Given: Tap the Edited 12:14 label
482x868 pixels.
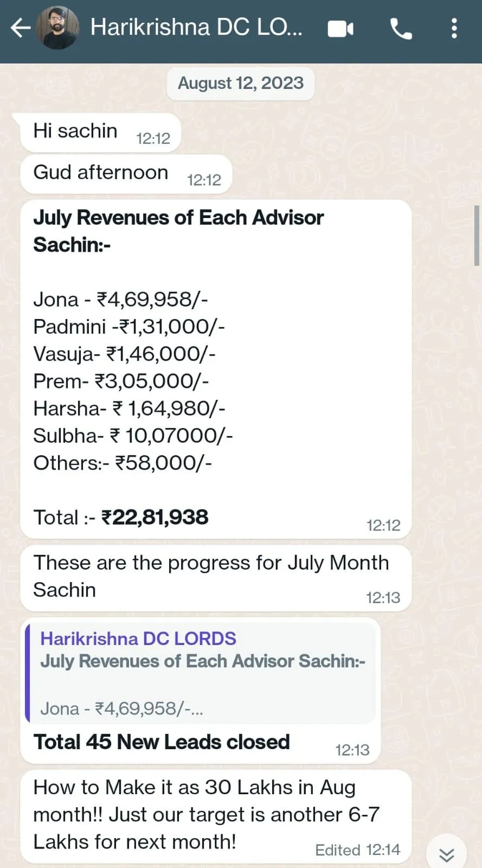Looking at the screenshot, I should point(357,850).
